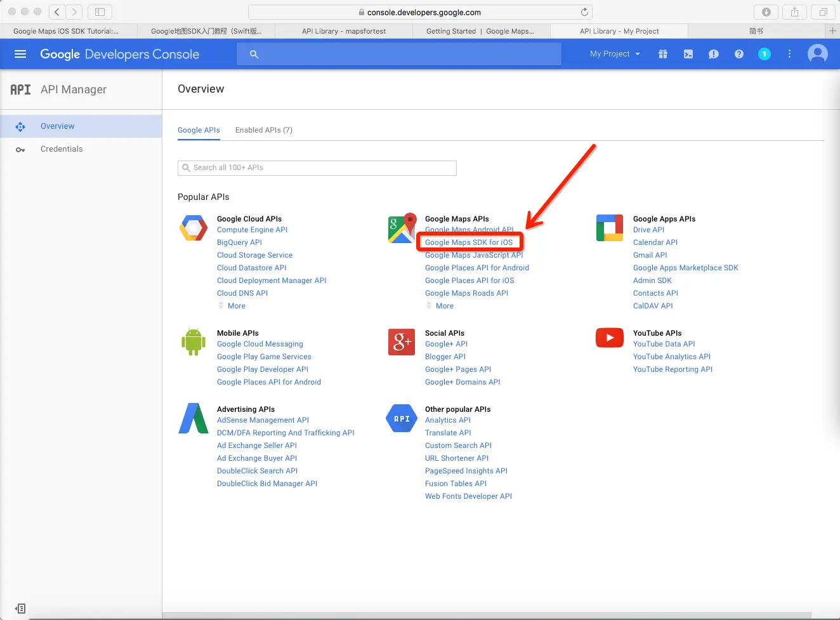Open YouTube Data API link
The height and width of the screenshot is (620, 840).
(664, 344)
